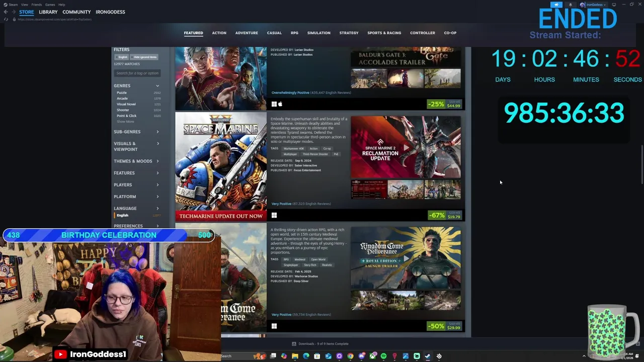This screenshot has height=362, width=644.
Task: Play the Kingdom Come Deliverance launch trailer
Action: (406, 258)
